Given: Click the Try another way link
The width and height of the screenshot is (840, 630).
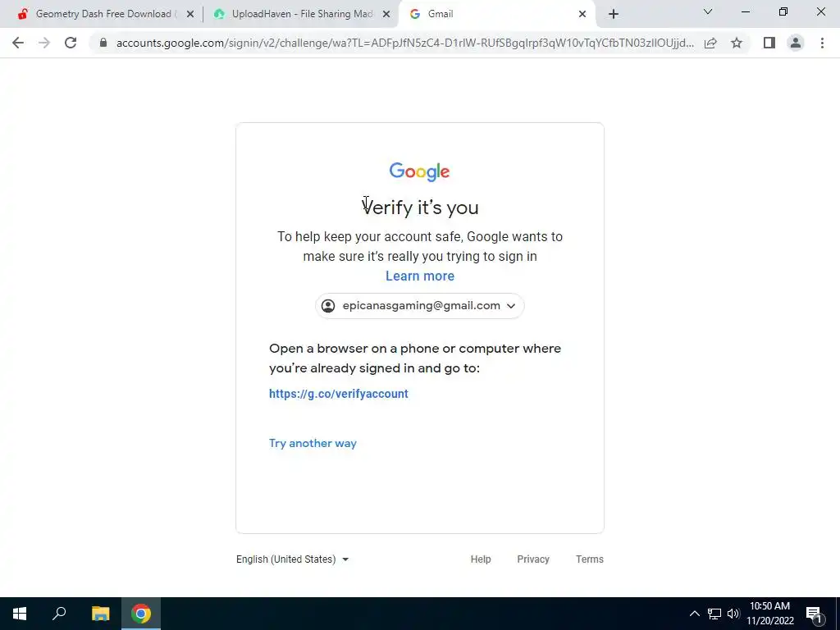Looking at the screenshot, I should 313,444.
